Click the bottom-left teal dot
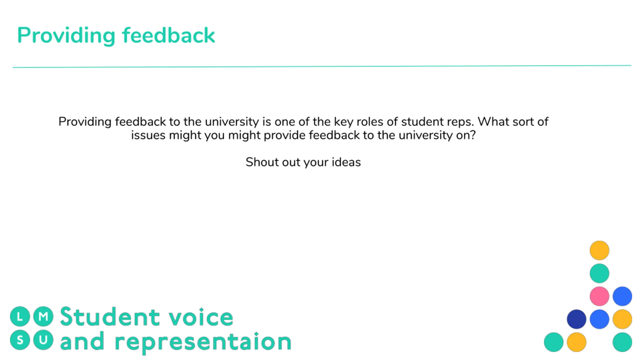The width and height of the screenshot is (644, 362). pyautogui.click(x=553, y=342)
